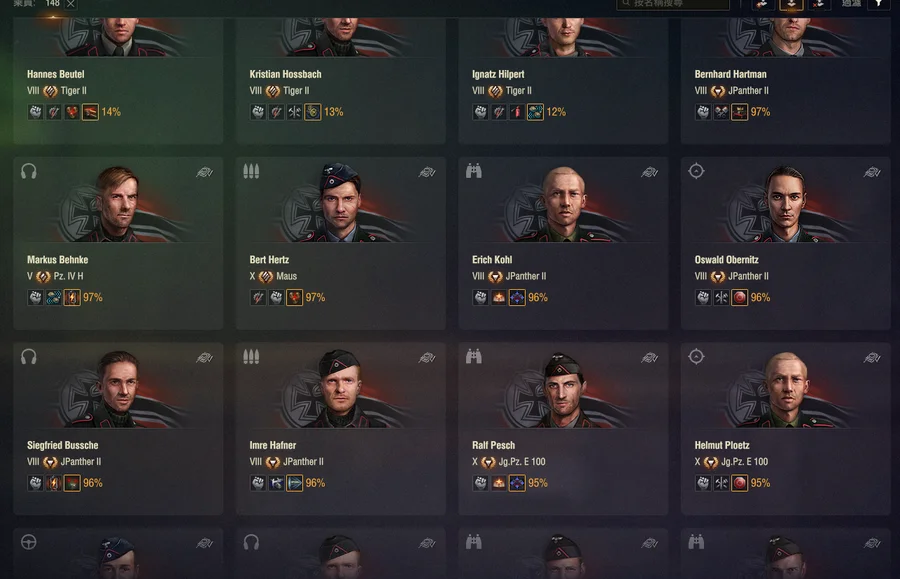
Task: Select Kristian Hossbach crew member name
Action: [x=285, y=74]
